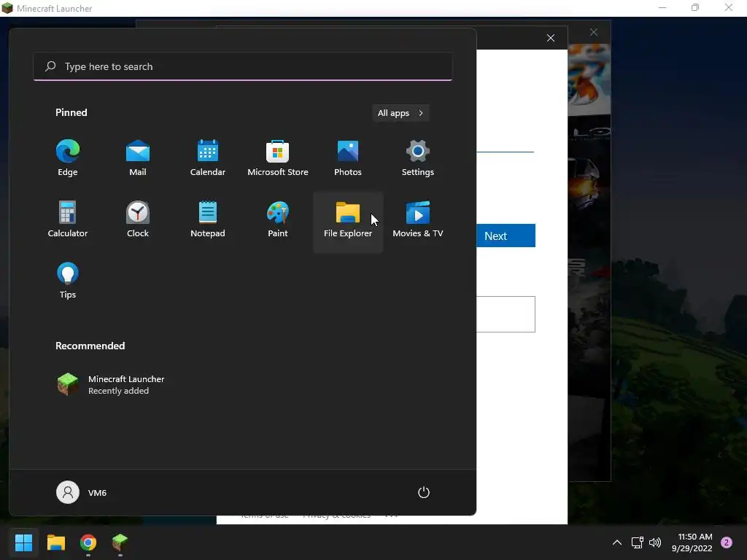Close the sign-in dialog
The height and width of the screenshot is (560, 747).
point(551,38)
